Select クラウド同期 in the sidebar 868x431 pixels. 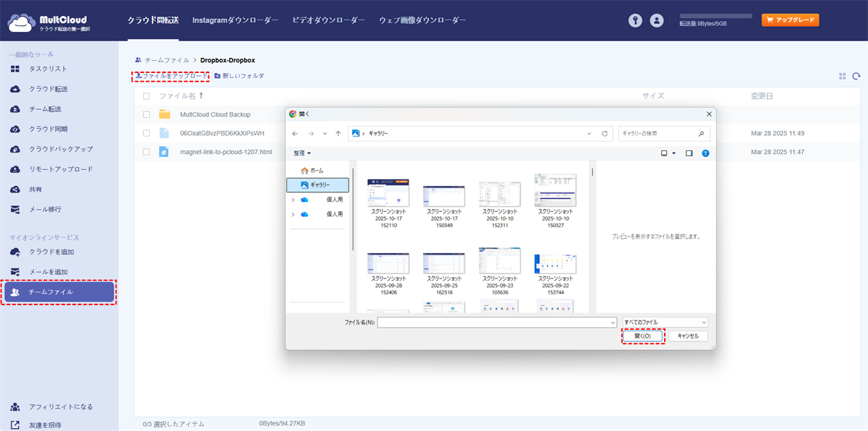point(48,129)
